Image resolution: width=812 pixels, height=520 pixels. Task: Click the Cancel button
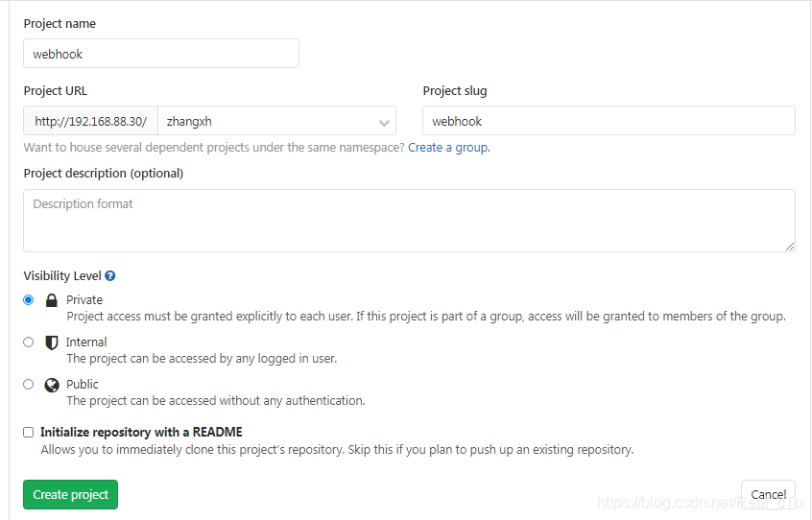click(768, 494)
